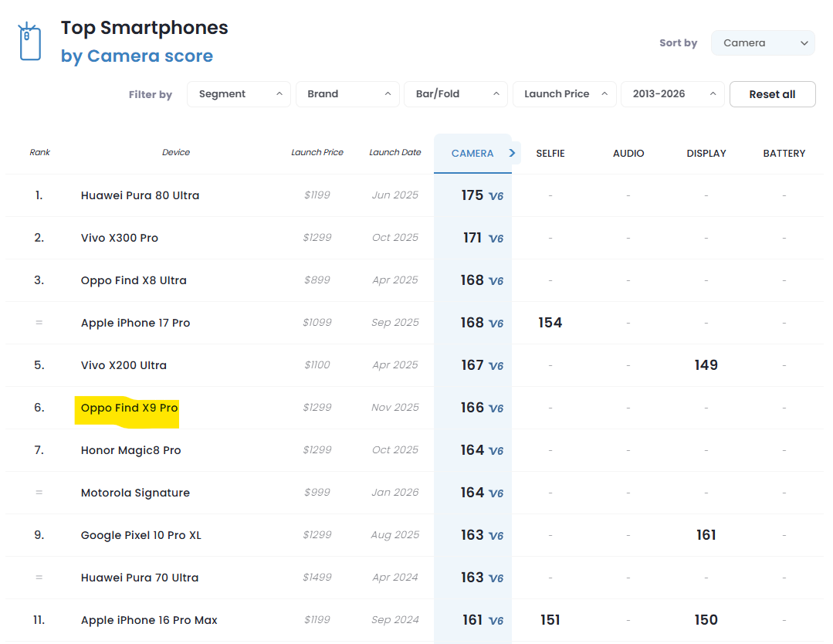The height and width of the screenshot is (644, 833).
Task: Click the smartphone logo icon
Action: pos(29,42)
